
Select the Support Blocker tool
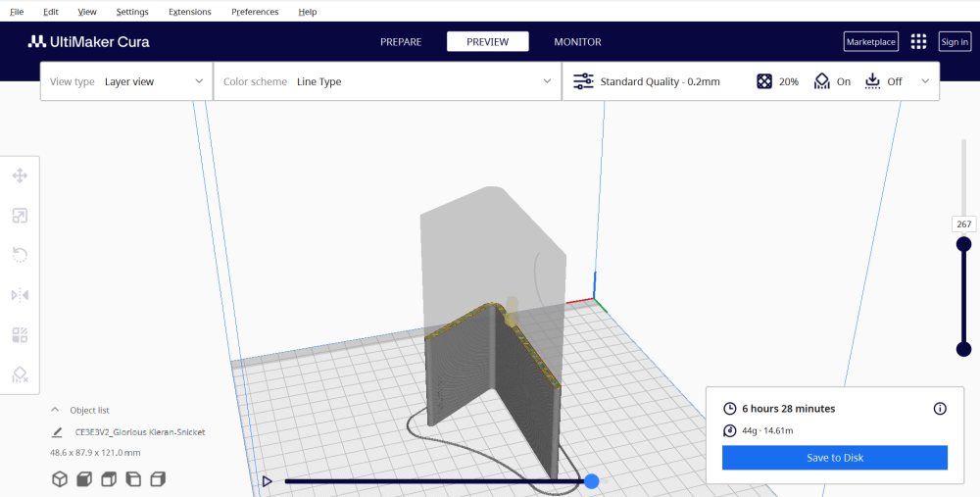pos(20,374)
